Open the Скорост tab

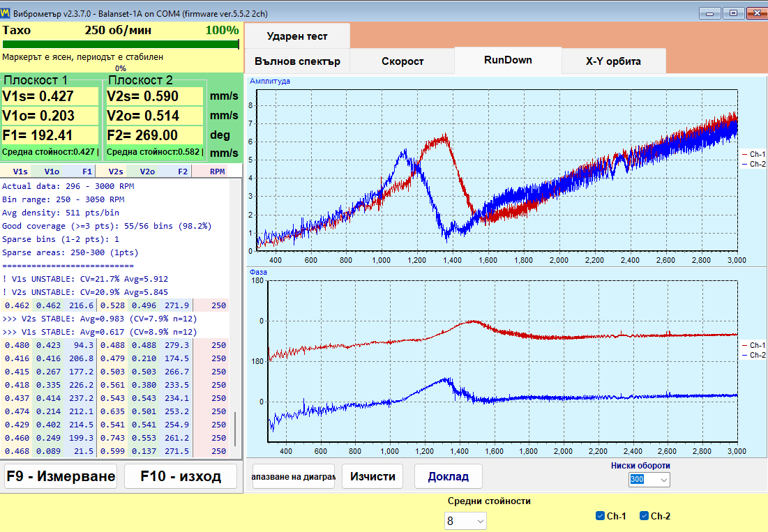[x=402, y=61]
